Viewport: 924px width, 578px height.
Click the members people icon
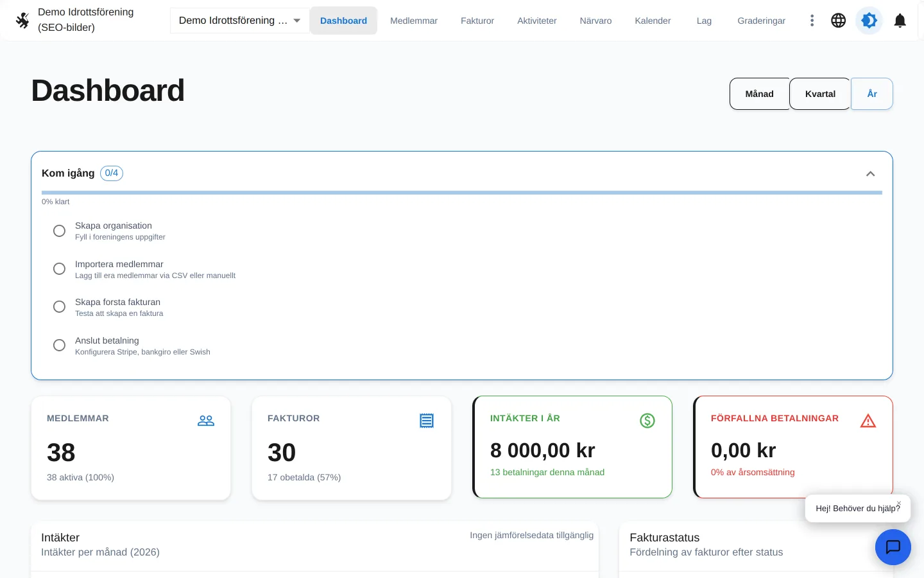[206, 421]
